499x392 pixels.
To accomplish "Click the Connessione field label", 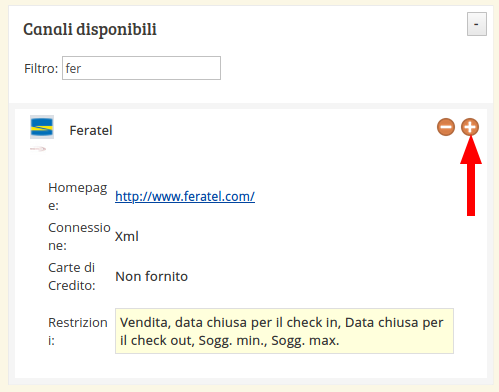I will point(79,236).
